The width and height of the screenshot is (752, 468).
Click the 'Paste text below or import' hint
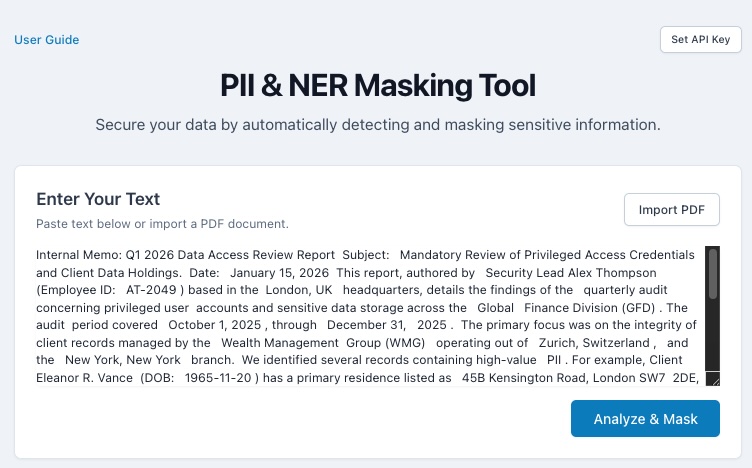[162, 224]
